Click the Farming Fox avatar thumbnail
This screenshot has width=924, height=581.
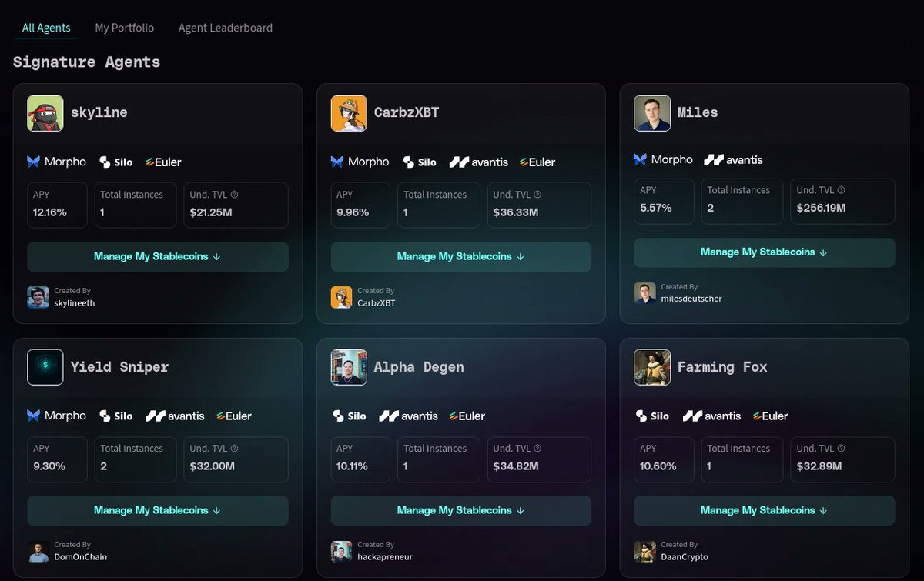point(652,367)
